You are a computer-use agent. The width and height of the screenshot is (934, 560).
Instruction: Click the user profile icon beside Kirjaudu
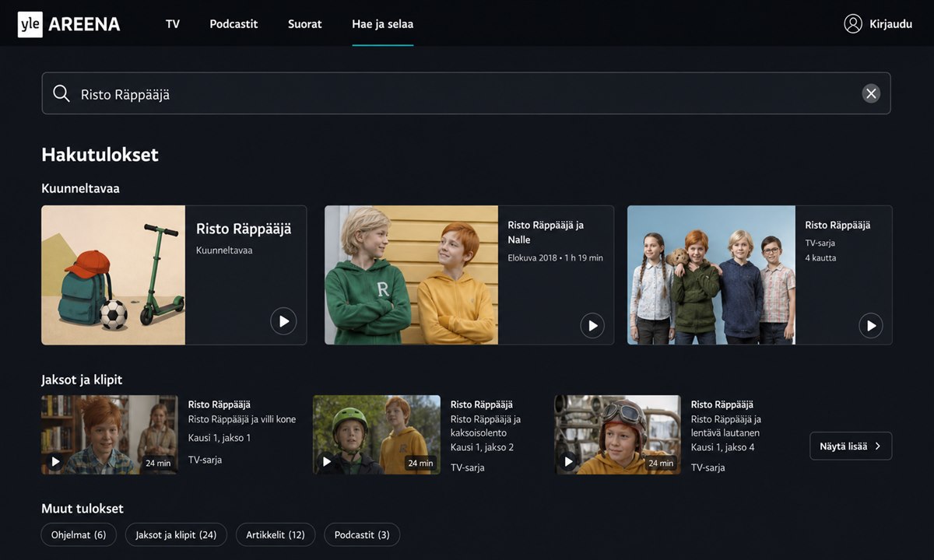click(x=853, y=24)
